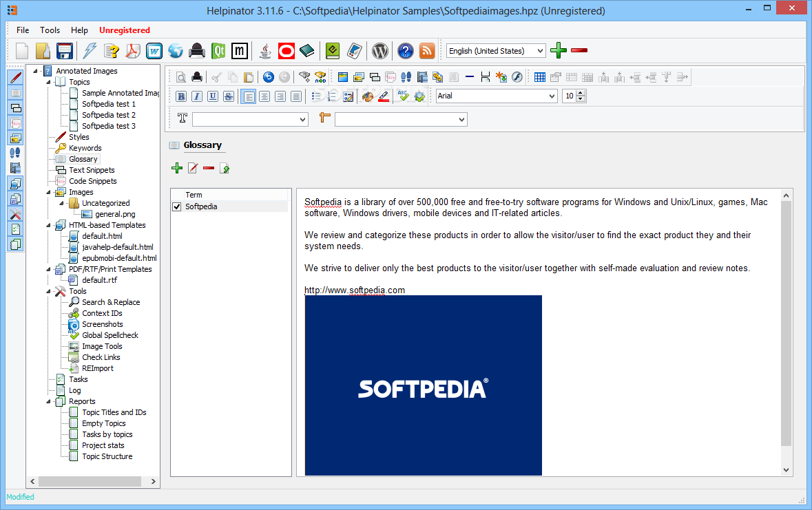Open Text Snippets in the tree
The height and width of the screenshot is (510, 812).
click(x=92, y=171)
